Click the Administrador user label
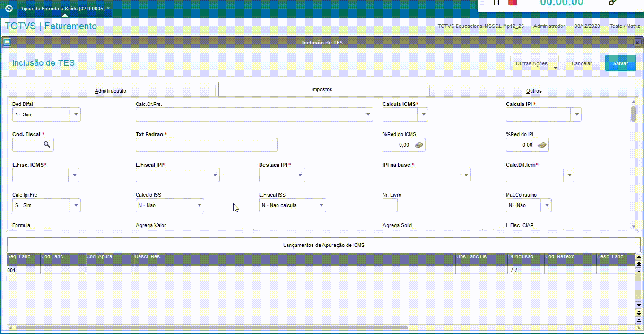644x334 pixels. tap(549, 26)
